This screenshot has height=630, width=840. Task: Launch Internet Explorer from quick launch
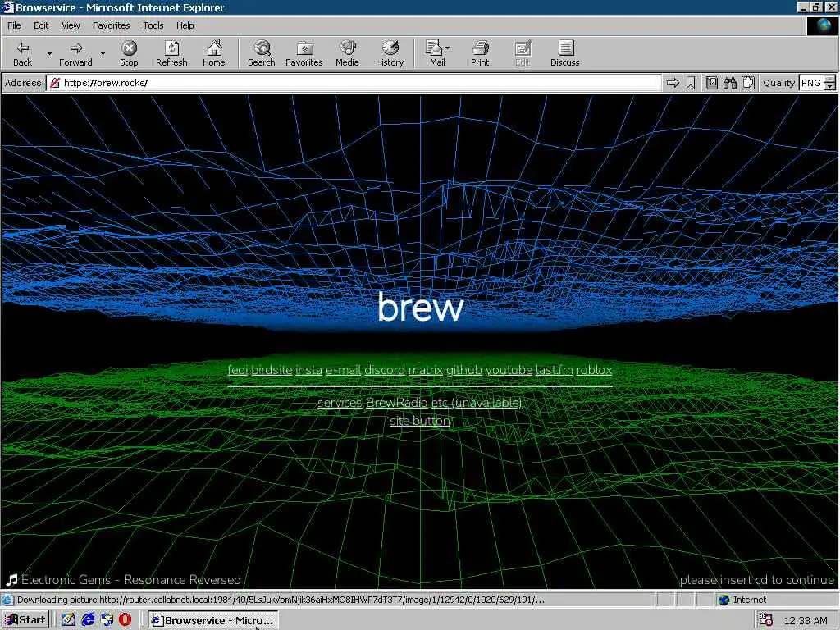pos(88,619)
